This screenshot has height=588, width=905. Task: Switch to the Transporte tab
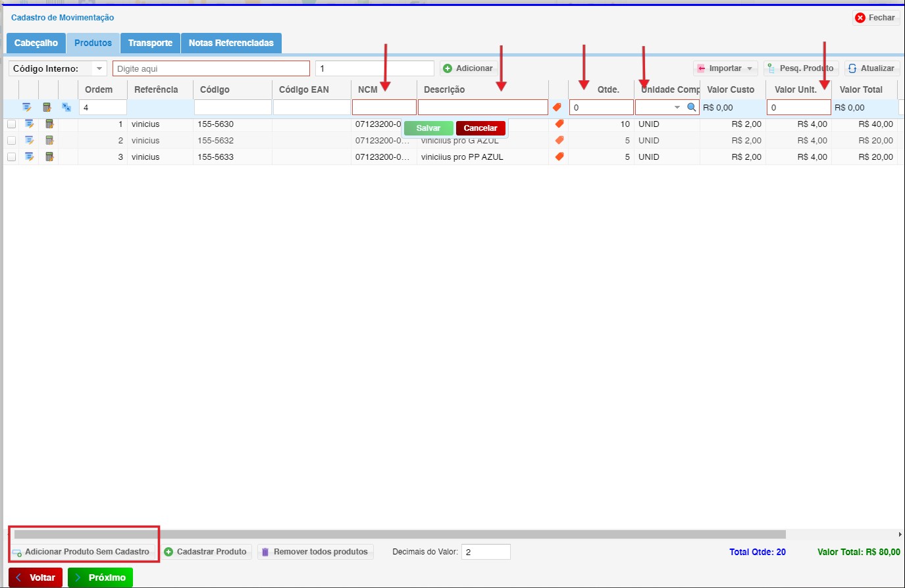(150, 43)
